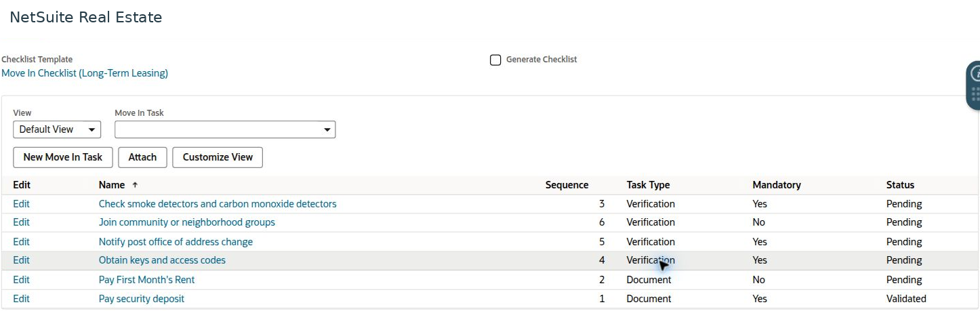Click sequence 5 in Notify post office row
Viewport: 980px width, 311px height.
point(602,242)
